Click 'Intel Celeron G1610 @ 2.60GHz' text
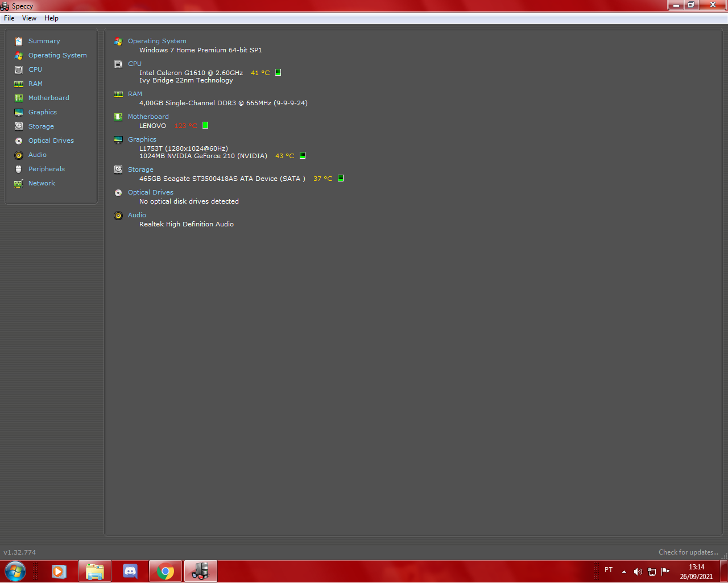The image size is (728, 587). coord(191,73)
